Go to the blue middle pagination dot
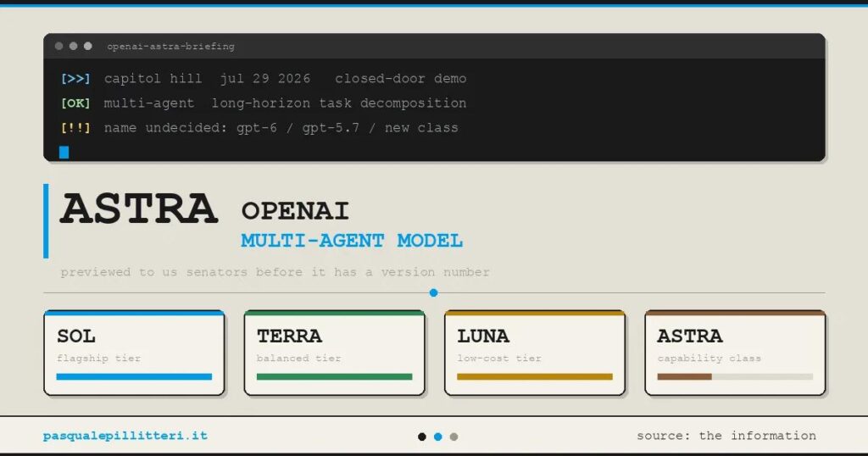 pos(438,437)
